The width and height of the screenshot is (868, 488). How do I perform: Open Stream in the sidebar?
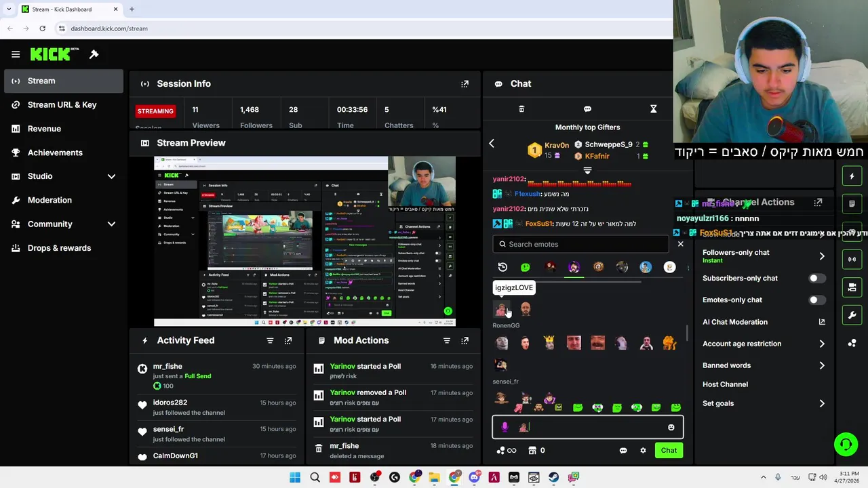(64, 81)
